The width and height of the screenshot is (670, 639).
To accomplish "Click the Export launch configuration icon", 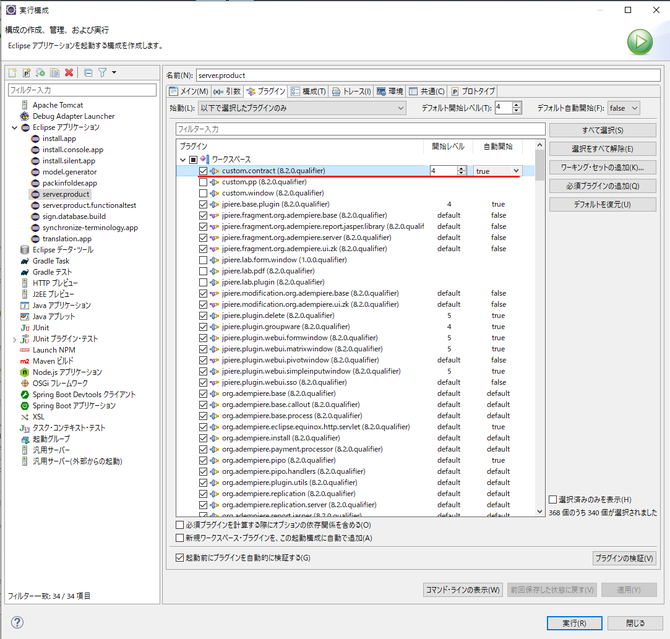I will pyautogui.click(x=41, y=73).
